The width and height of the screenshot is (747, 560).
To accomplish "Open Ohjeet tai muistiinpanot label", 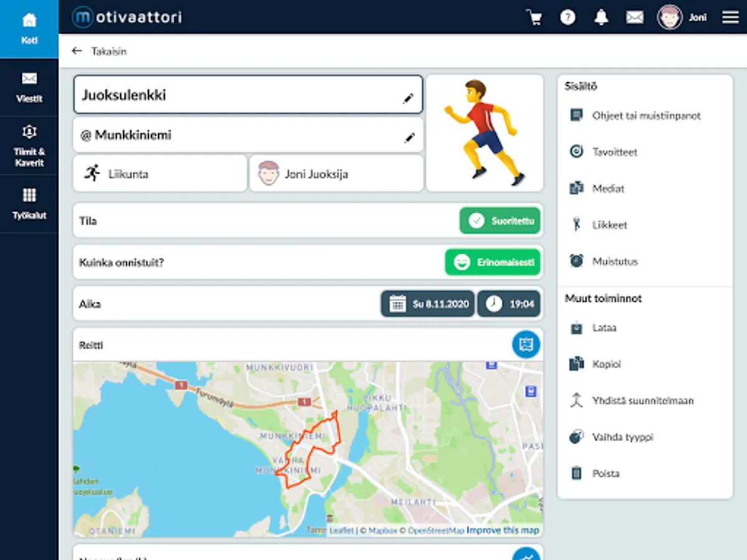I will pos(647,116).
